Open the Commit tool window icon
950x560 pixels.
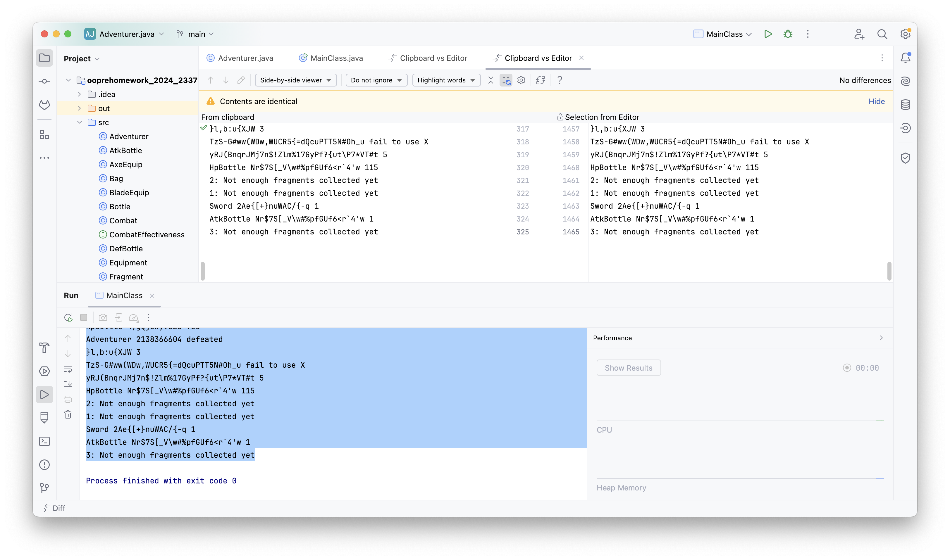[44, 81]
